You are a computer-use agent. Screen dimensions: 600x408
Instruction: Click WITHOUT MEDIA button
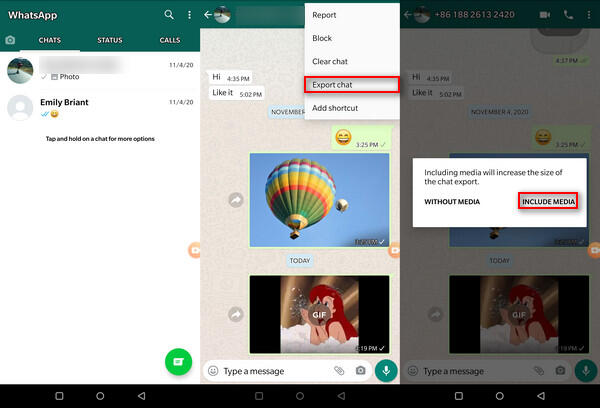pos(452,201)
